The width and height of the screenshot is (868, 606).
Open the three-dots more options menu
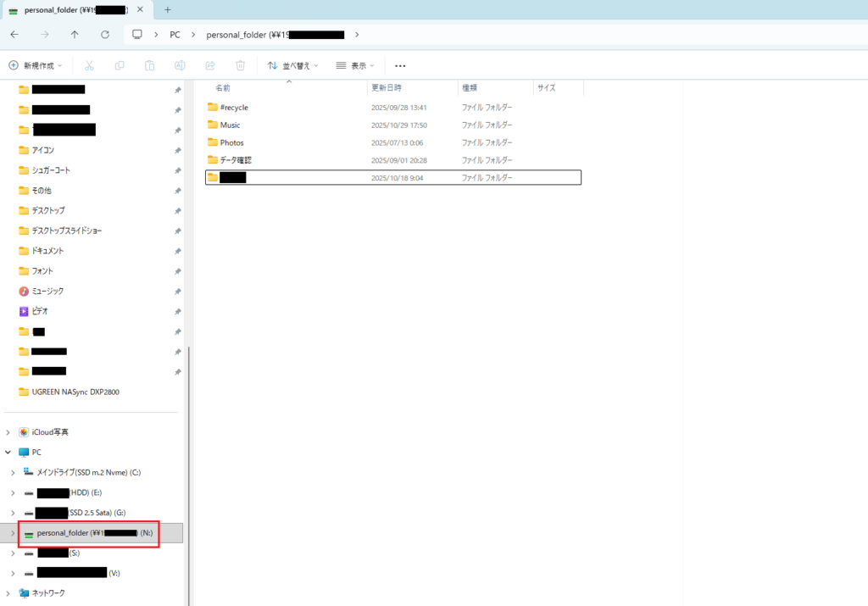pos(400,65)
